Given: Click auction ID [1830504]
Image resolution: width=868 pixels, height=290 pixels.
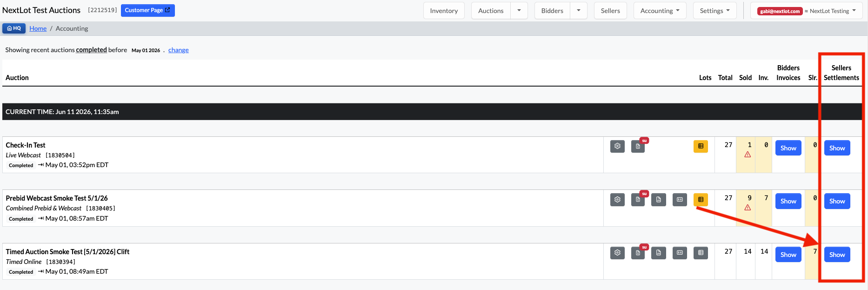Looking at the screenshot, I should pyautogui.click(x=60, y=155).
